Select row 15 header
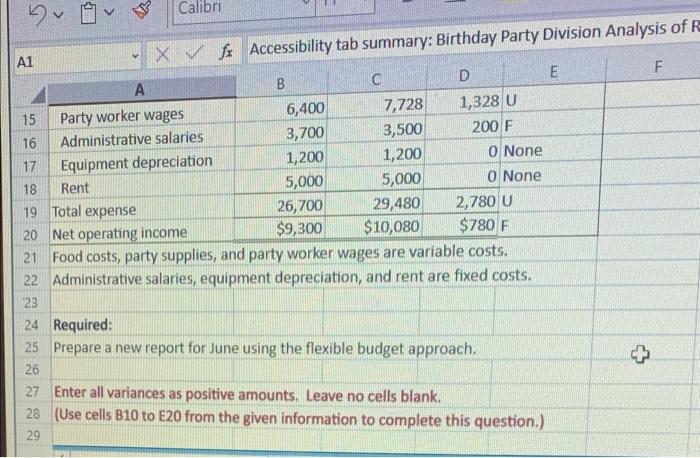This screenshot has width=700, height=458. [29, 119]
